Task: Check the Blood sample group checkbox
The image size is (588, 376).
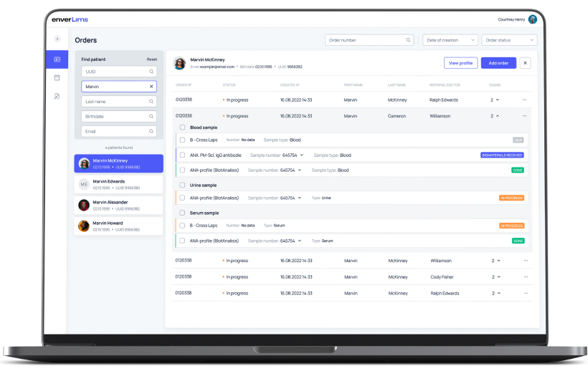Action: (182, 127)
